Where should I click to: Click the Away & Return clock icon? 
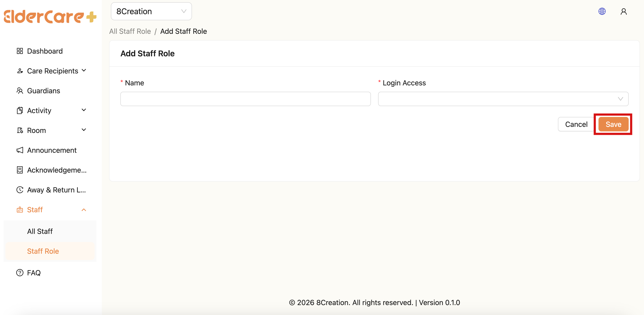pos(20,190)
